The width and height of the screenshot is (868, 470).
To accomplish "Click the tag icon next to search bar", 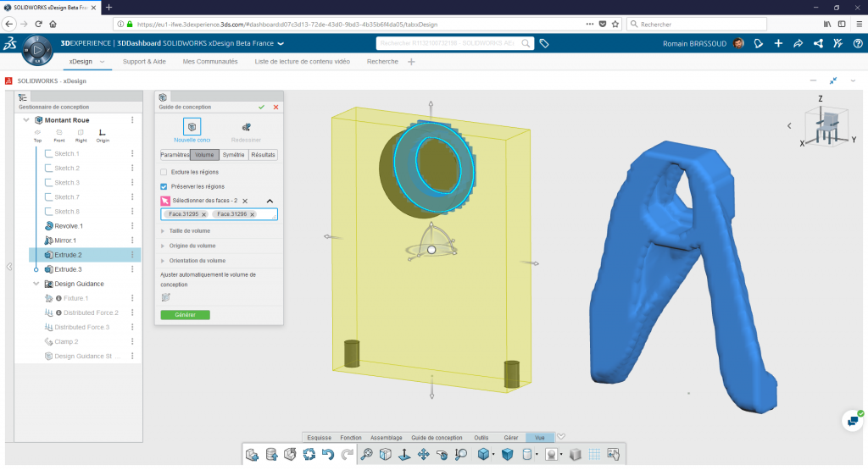I will (x=544, y=43).
